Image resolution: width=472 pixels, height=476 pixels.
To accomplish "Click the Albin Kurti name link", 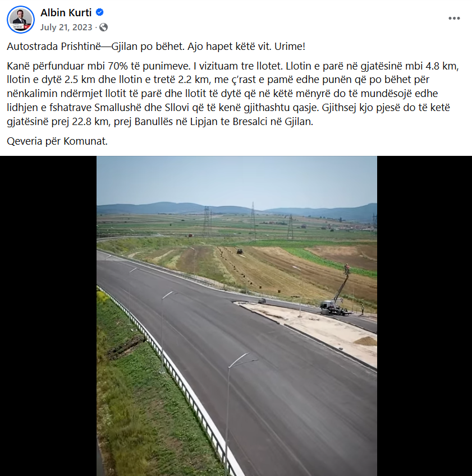I will [x=66, y=12].
